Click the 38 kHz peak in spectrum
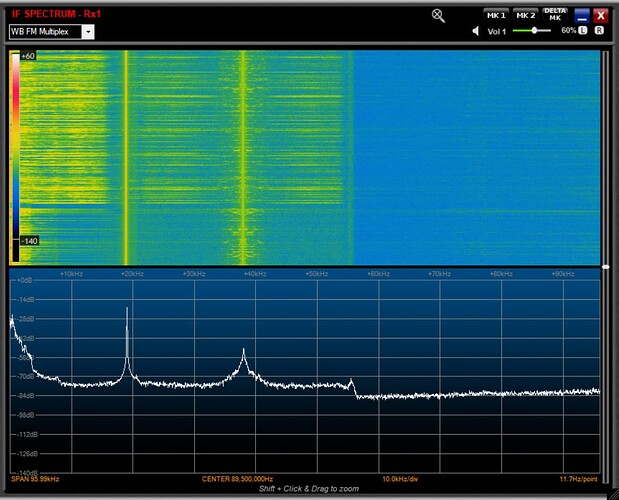619x500 pixels. (244, 351)
